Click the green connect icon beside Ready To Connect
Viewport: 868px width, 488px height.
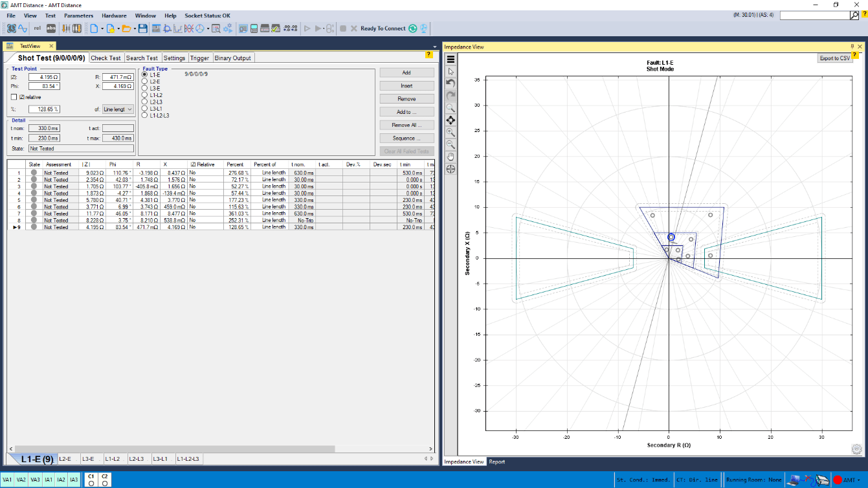(412, 28)
